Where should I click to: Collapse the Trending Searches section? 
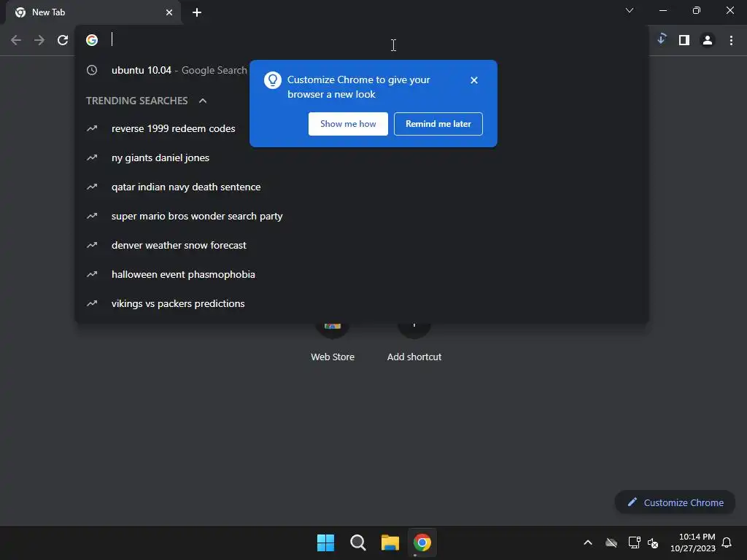pyautogui.click(x=203, y=101)
